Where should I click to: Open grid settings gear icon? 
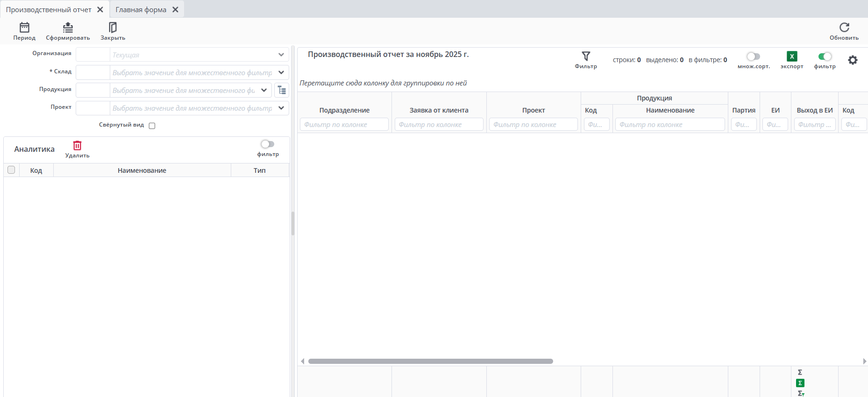[x=853, y=60]
